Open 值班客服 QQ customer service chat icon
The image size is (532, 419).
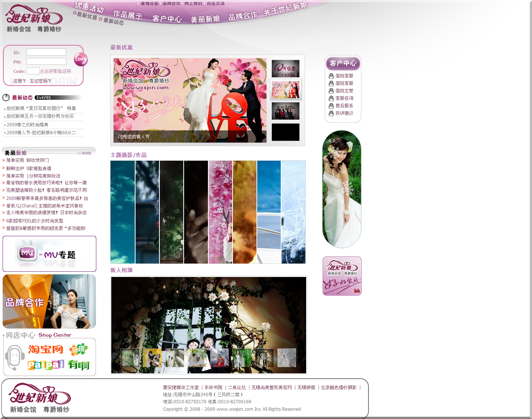[331, 76]
